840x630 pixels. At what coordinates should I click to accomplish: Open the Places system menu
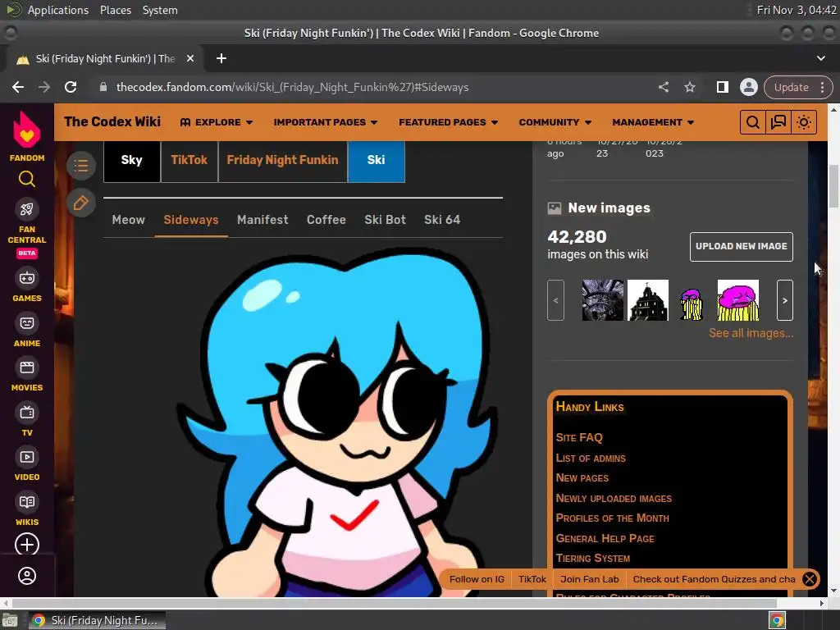[115, 10]
